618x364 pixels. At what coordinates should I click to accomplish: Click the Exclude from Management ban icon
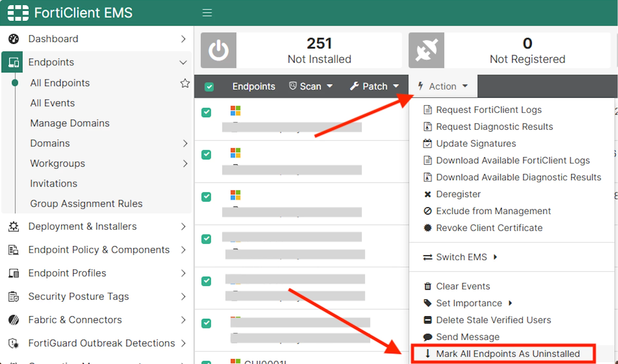click(x=428, y=211)
